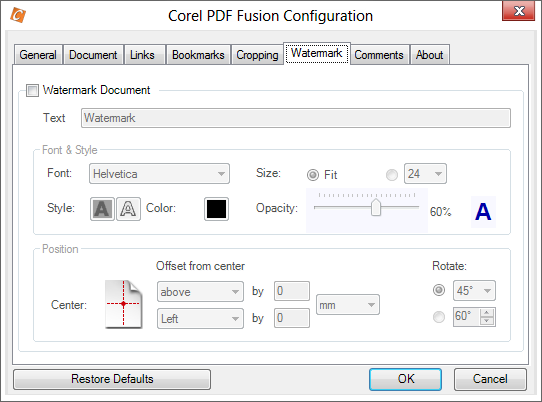Screen dimensions: 542x402
Task: Click the 'Opacity:' label
Action: point(277,208)
